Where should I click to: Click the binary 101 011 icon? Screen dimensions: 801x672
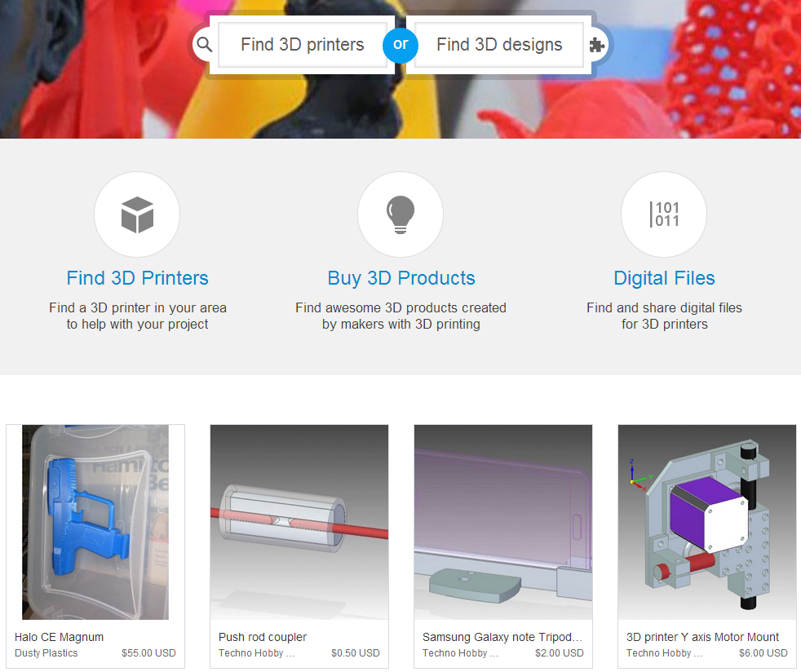tap(664, 214)
